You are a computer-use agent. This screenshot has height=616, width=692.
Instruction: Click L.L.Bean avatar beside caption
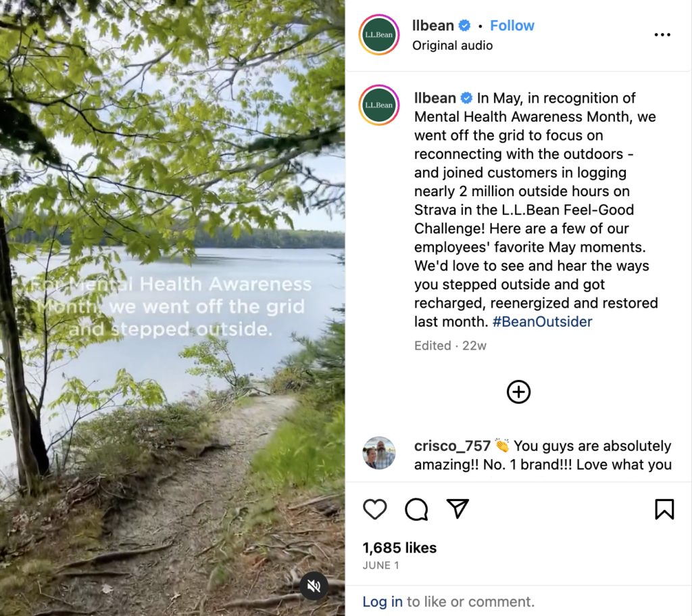(379, 105)
